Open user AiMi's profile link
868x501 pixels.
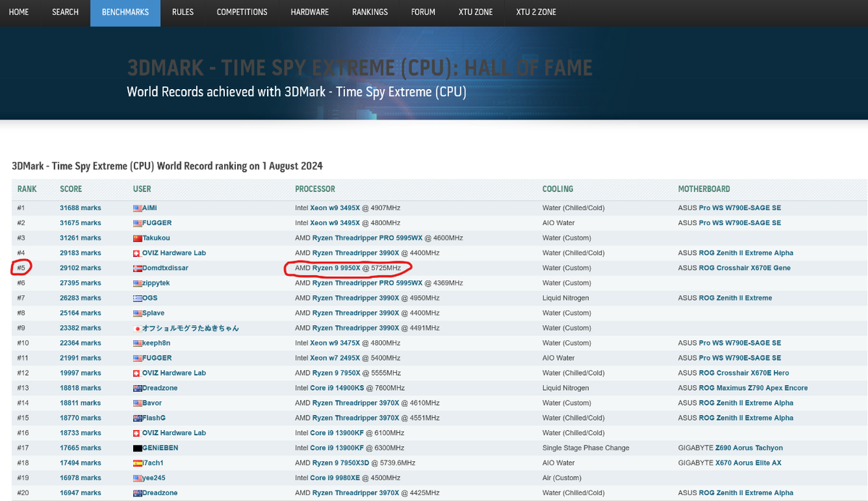click(x=150, y=208)
